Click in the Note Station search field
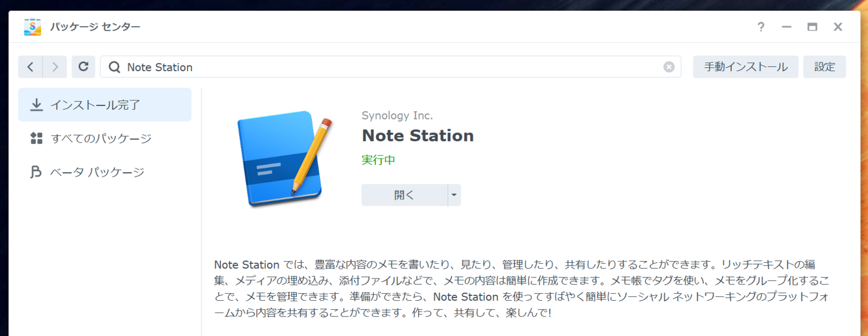The width and height of the screenshot is (868, 336). pyautogui.click(x=391, y=67)
